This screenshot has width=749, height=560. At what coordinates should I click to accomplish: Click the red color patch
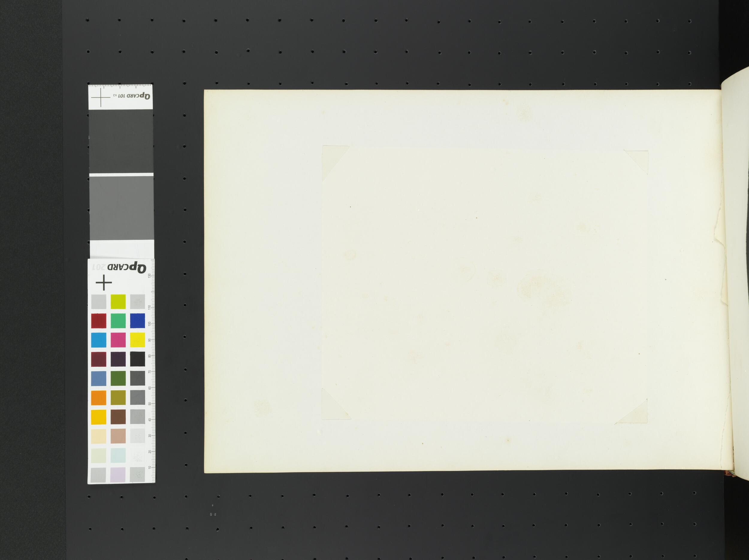point(99,321)
